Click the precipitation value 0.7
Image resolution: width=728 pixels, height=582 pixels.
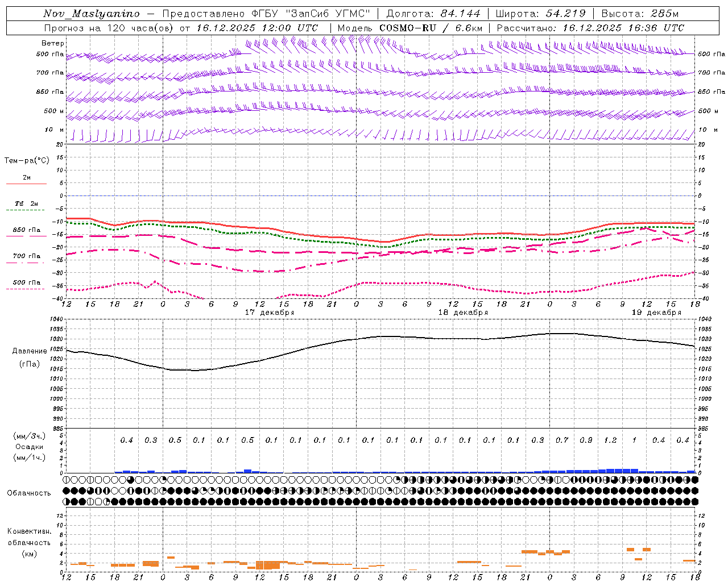(562, 440)
